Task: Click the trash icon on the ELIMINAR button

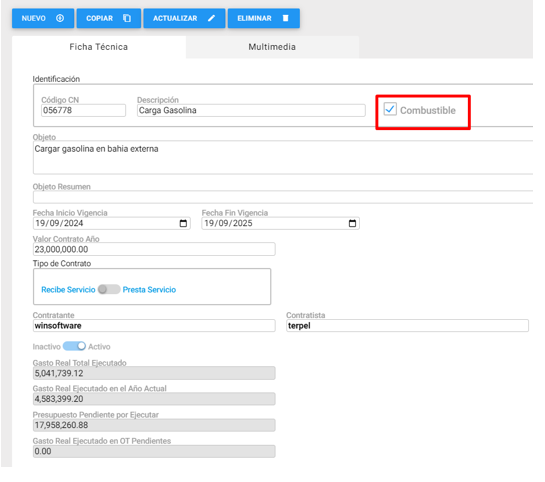Action: pyautogui.click(x=285, y=18)
